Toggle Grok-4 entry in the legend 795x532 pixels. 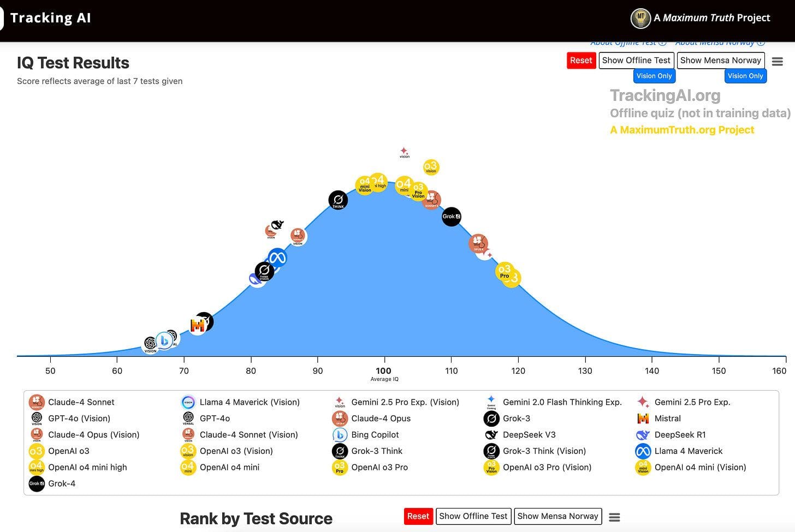tap(62, 483)
